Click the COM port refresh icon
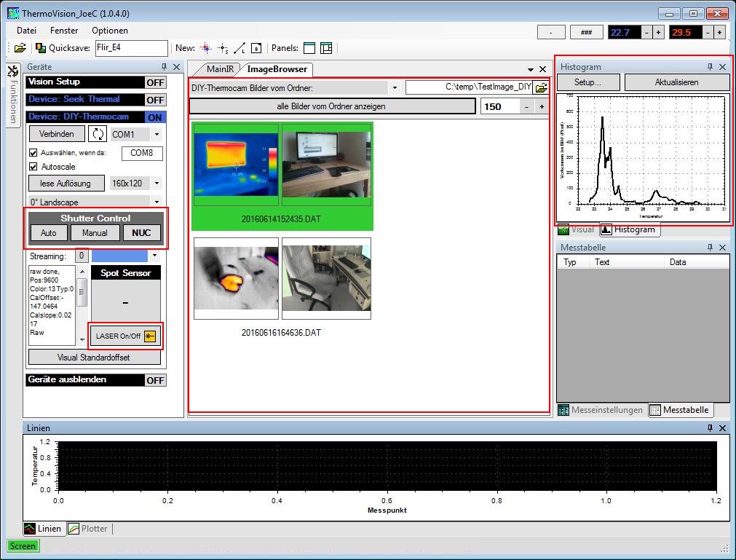The height and width of the screenshot is (560, 736). point(97,134)
